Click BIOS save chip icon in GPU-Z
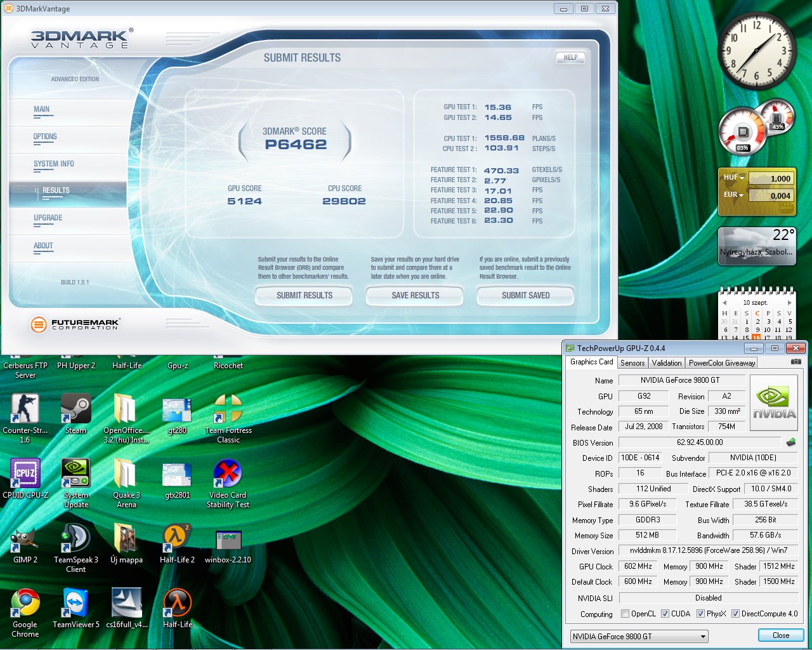The height and width of the screenshot is (650, 812). (790, 442)
